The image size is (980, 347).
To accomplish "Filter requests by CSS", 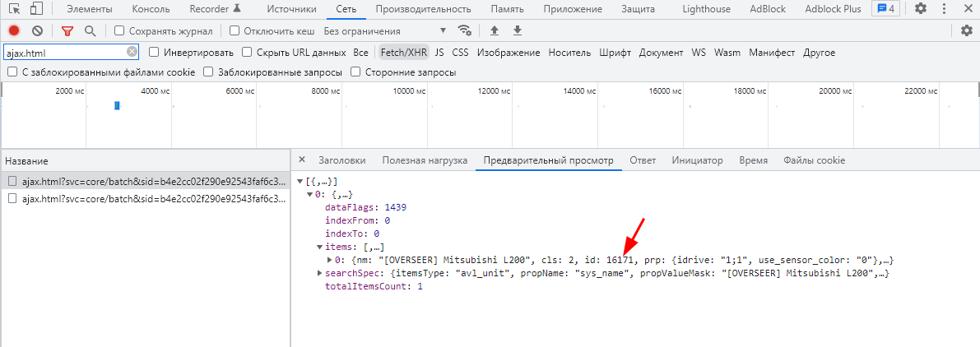I will click(x=460, y=53).
